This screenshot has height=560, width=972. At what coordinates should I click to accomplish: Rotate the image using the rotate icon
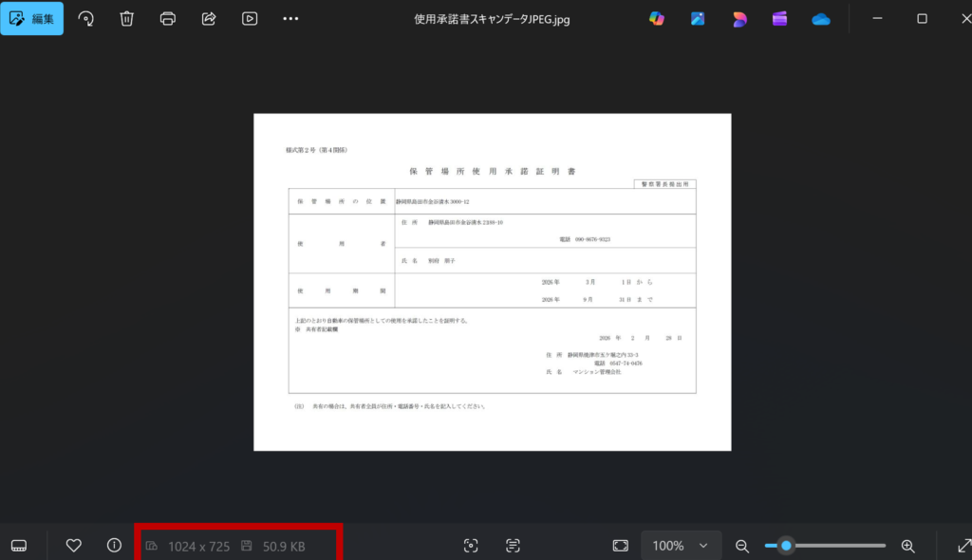(x=86, y=18)
